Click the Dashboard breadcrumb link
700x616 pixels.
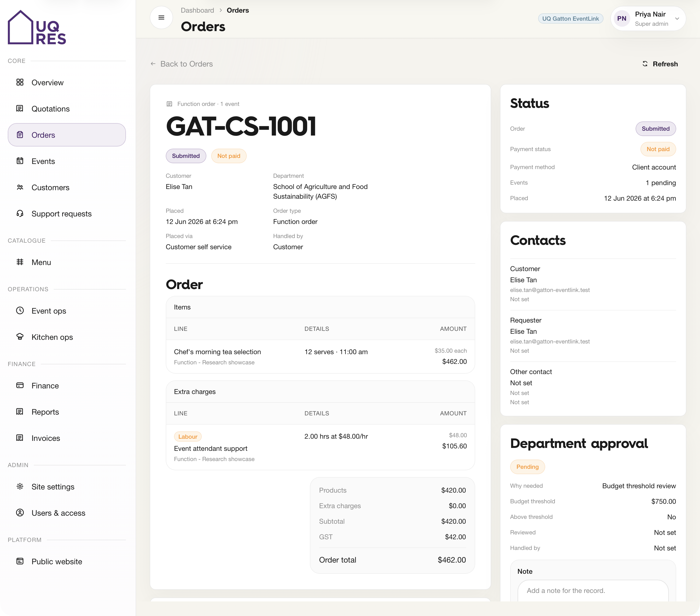click(x=197, y=10)
